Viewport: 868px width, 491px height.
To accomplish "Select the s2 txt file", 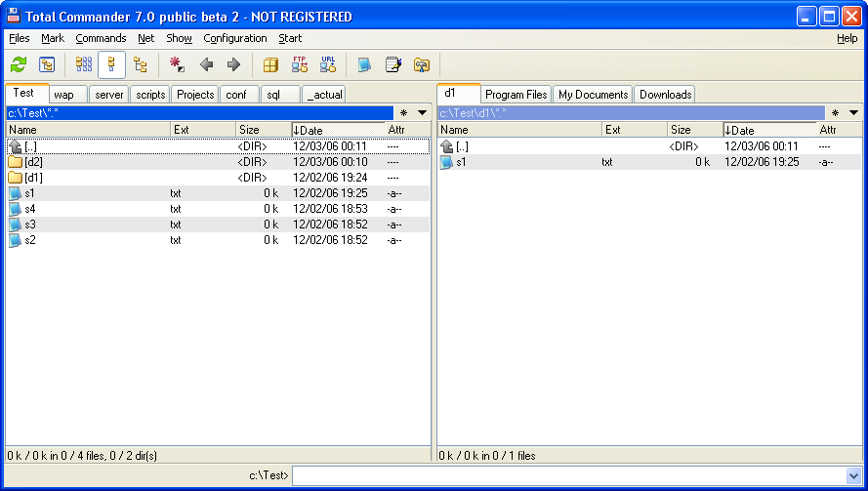I will [218, 240].
